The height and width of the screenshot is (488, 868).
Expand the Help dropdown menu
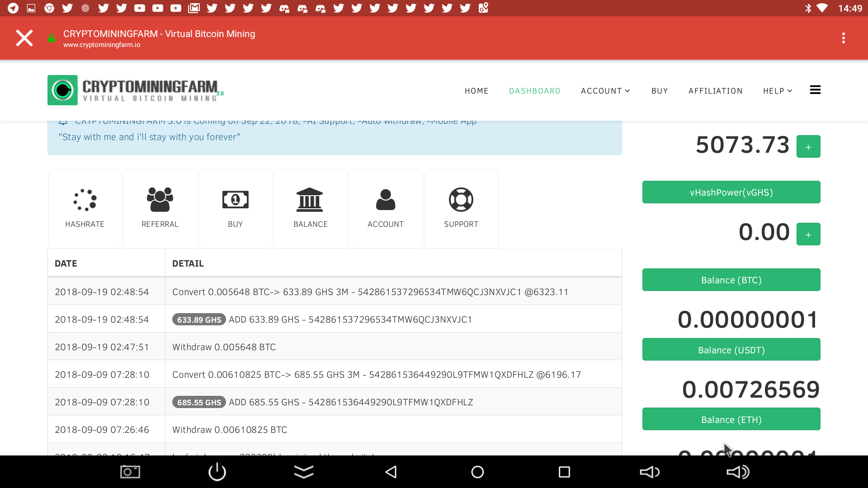(x=778, y=91)
